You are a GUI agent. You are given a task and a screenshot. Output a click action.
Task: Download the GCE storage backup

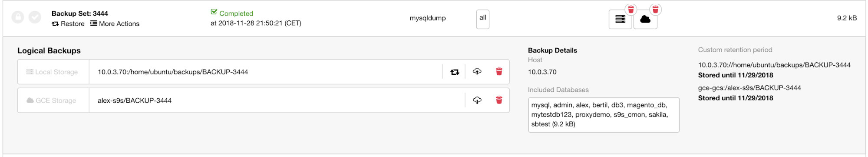pos(477,100)
